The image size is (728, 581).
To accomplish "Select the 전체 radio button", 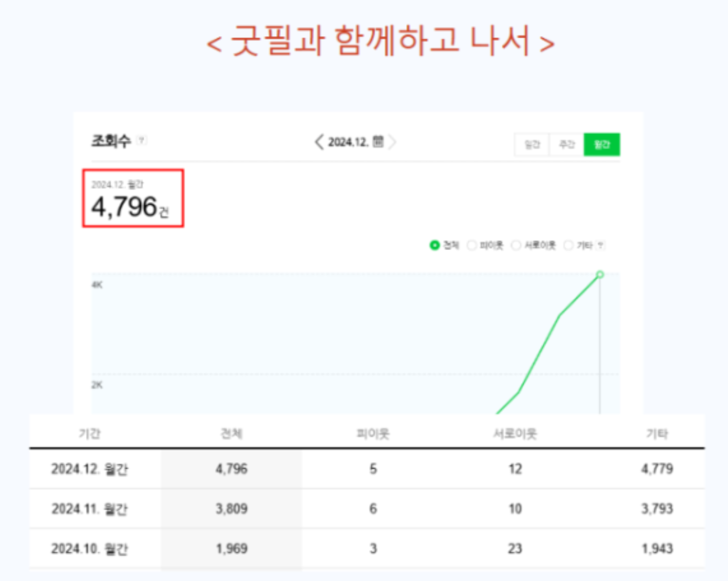I will point(435,245).
